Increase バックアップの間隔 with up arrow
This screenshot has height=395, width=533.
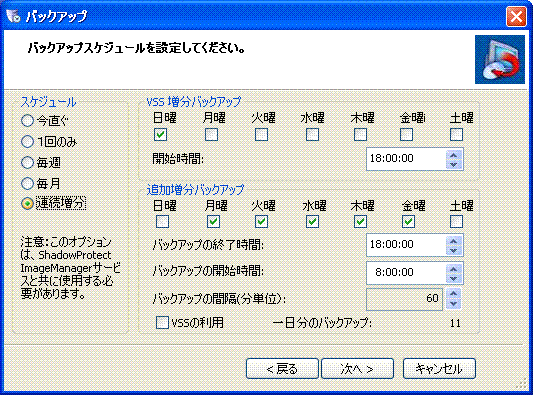click(453, 293)
